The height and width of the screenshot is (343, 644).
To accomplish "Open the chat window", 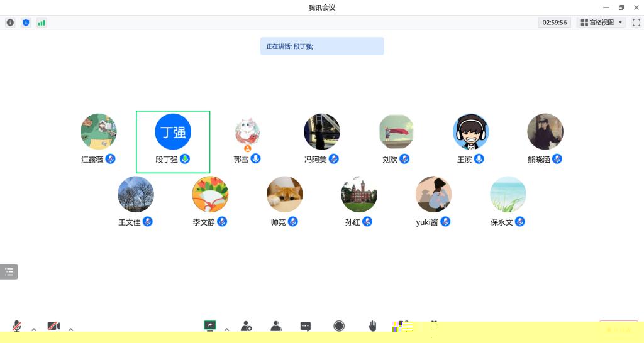I will [x=305, y=327].
